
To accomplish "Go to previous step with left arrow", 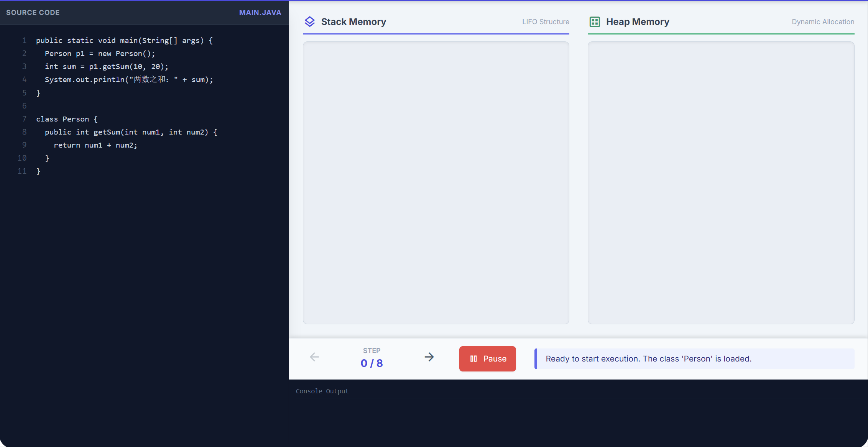I will coord(314,357).
